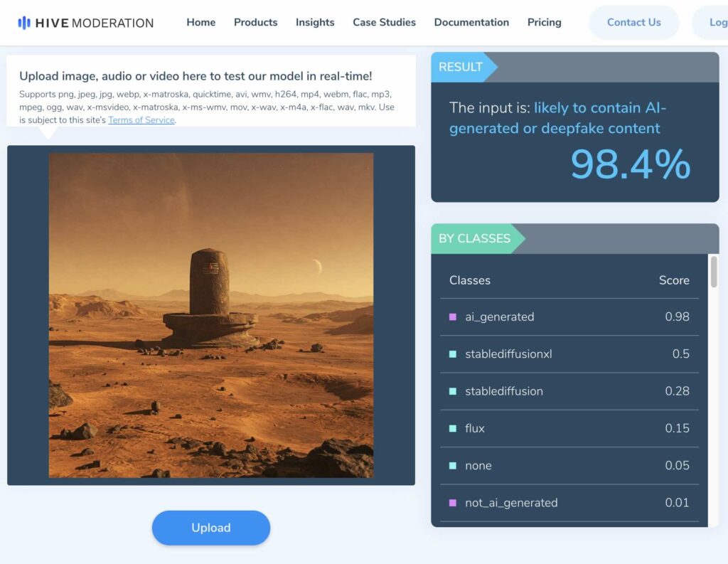728x564 pixels.
Task: Click 'likely to contain AI-generated or deepfake content' text
Action: coord(557,118)
